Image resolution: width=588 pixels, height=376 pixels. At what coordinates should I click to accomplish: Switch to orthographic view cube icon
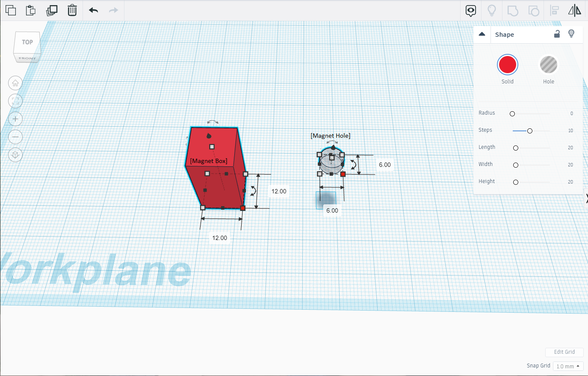15,155
